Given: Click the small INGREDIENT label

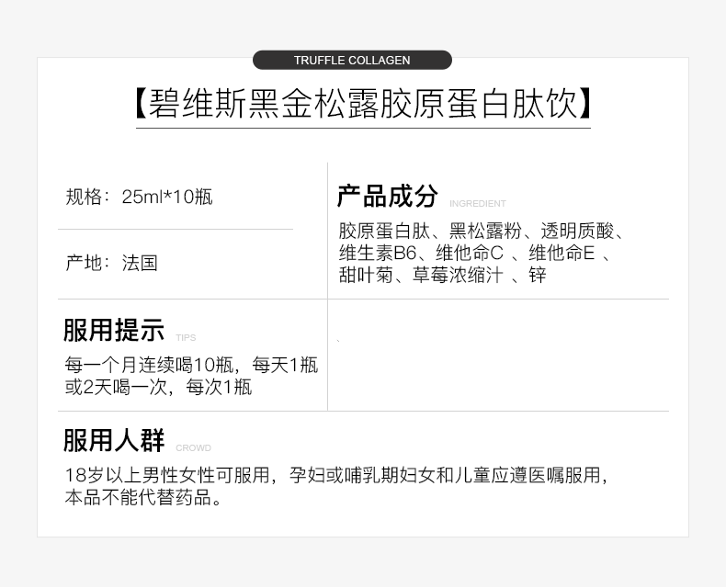Looking at the screenshot, I should (477, 204).
